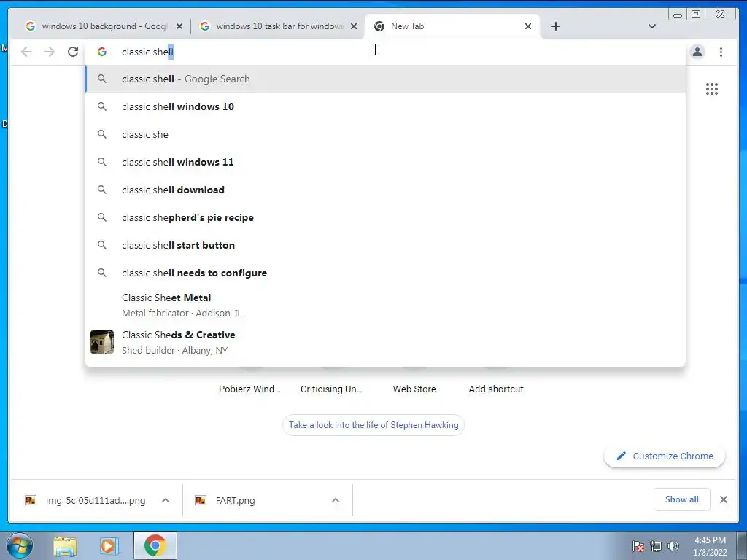
Task: Open 'Take a look into the life of Stephen Hawking'
Action: click(373, 425)
